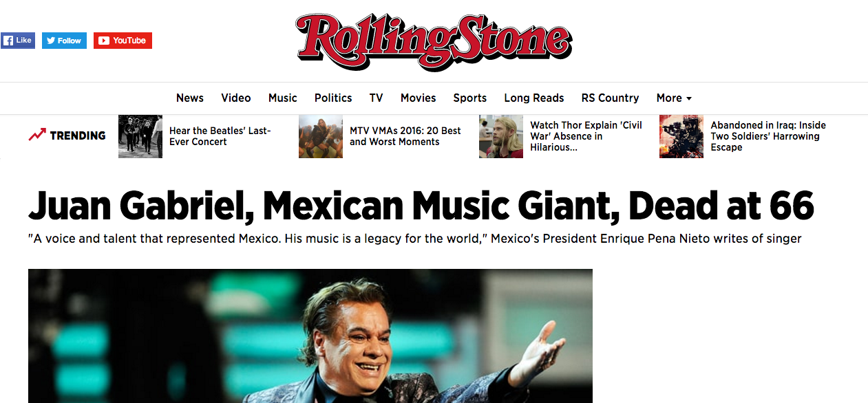868x403 pixels.
Task: Click the MTV VMAs story thumbnail
Action: (x=320, y=136)
